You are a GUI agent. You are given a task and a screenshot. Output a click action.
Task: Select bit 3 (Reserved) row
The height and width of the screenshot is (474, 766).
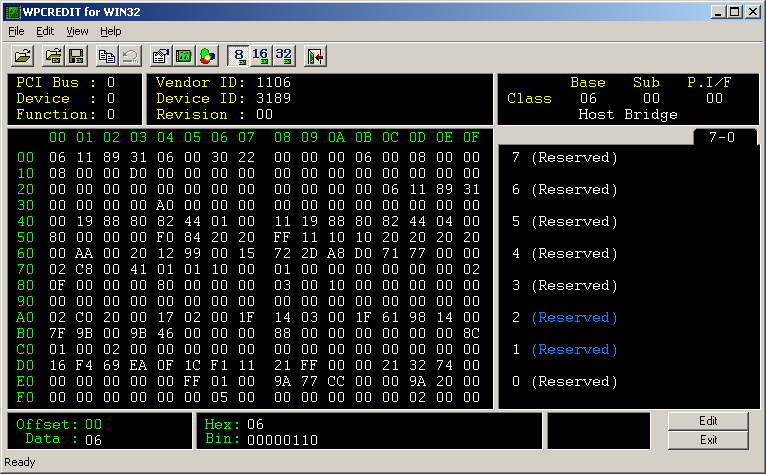click(x=565, y=285)
